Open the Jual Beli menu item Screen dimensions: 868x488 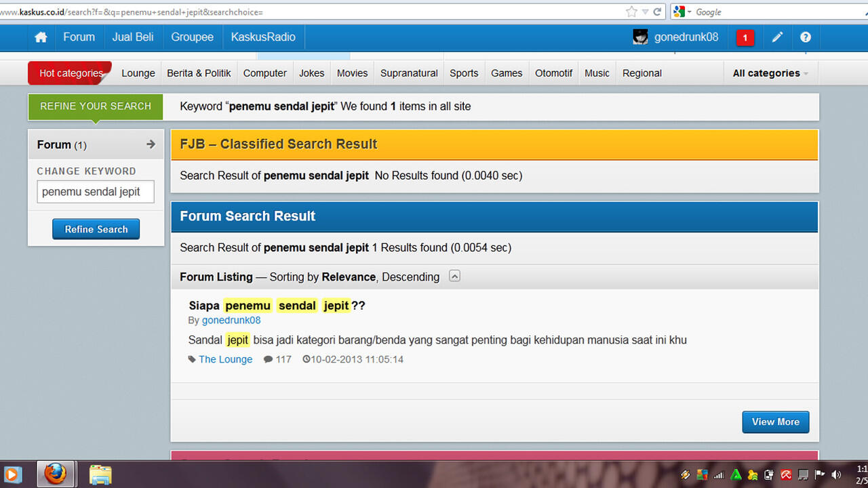133,37
